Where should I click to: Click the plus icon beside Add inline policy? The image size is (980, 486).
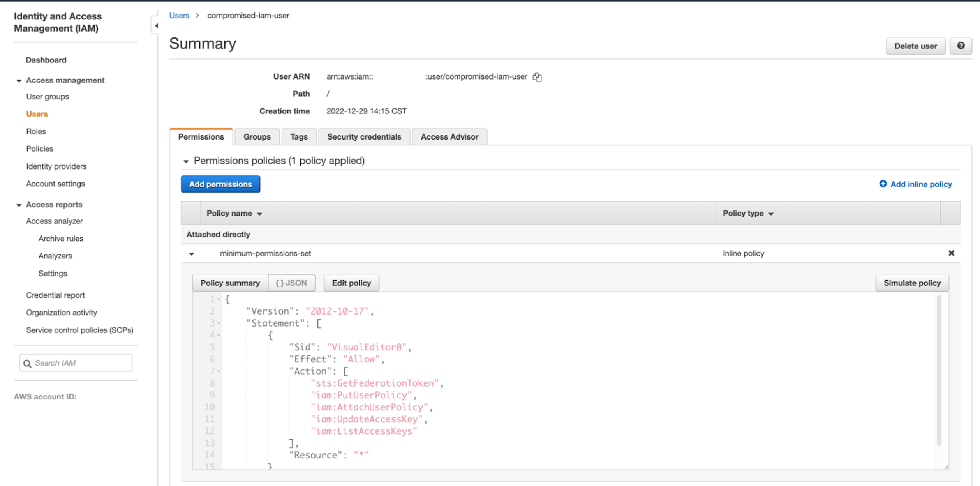point(883,184)
